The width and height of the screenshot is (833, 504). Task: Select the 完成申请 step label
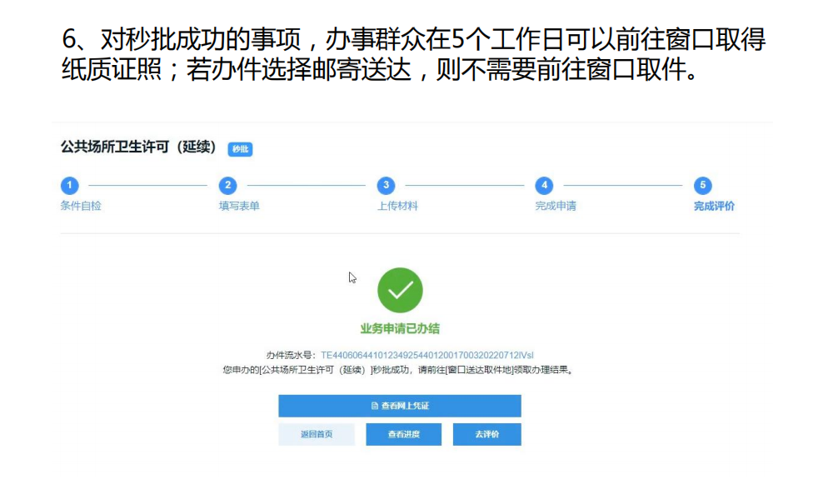point(556,206)
